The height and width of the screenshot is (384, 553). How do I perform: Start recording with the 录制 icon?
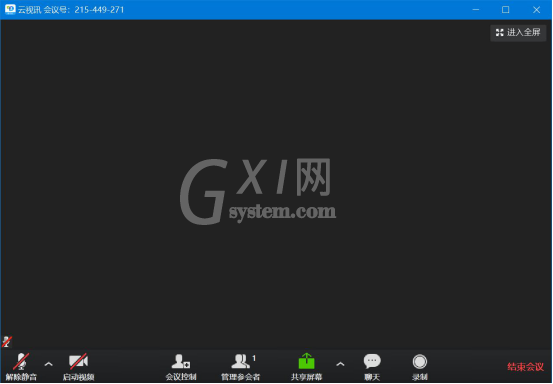(x=420, y=362)
